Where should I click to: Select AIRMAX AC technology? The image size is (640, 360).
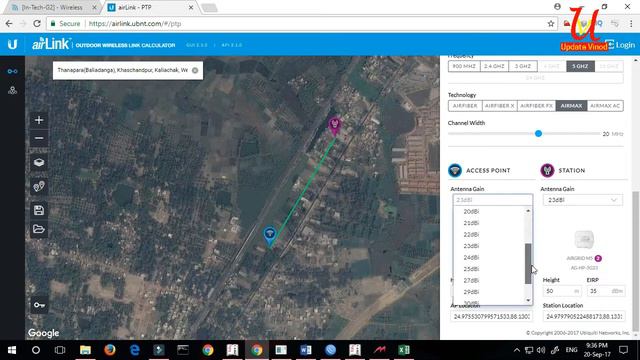click(x=605, y=106)
